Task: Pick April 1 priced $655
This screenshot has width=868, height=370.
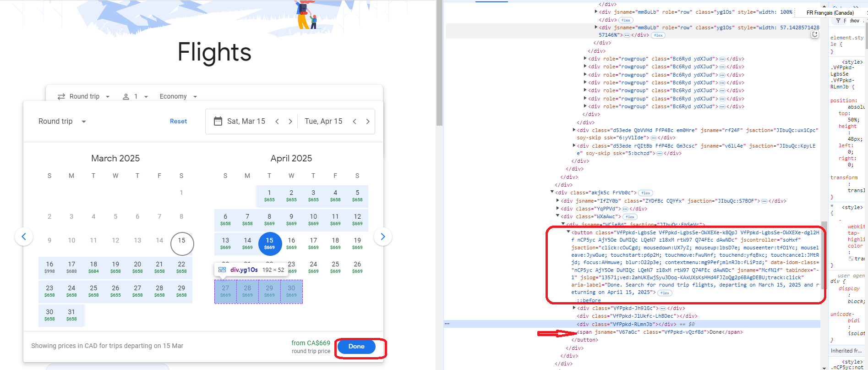Action: pos(269,196)
